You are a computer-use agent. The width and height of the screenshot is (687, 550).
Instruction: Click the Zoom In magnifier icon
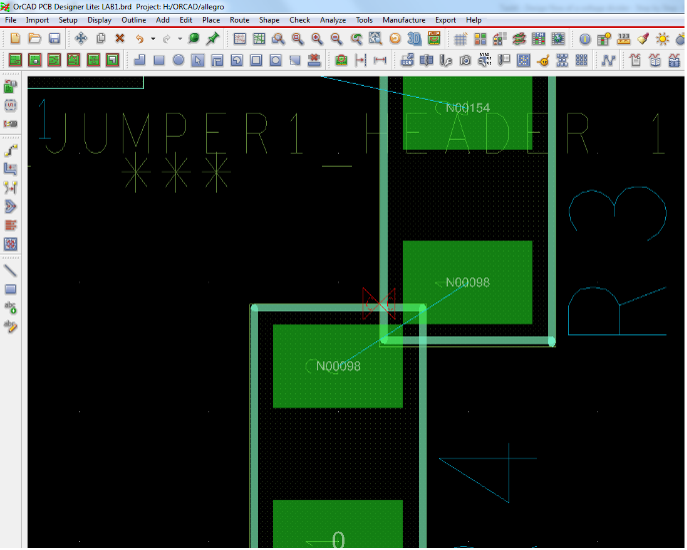317,38
